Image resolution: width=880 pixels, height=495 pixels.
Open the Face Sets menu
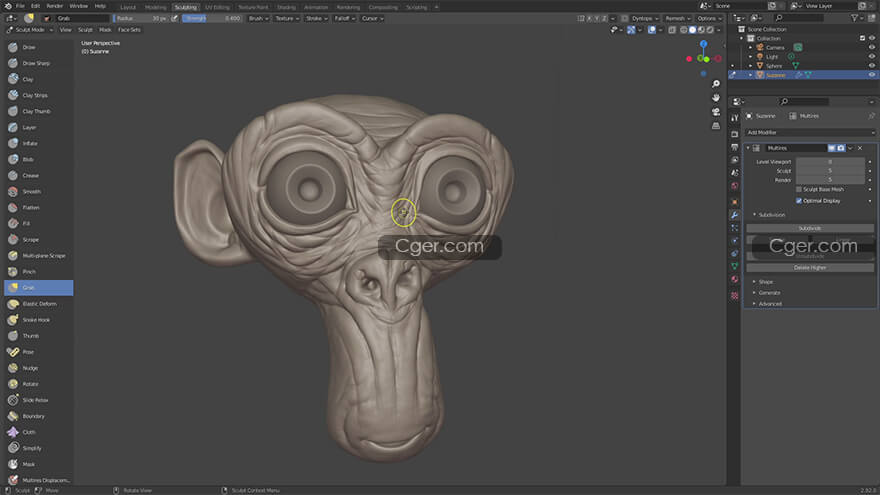click(x=129, y=30)
